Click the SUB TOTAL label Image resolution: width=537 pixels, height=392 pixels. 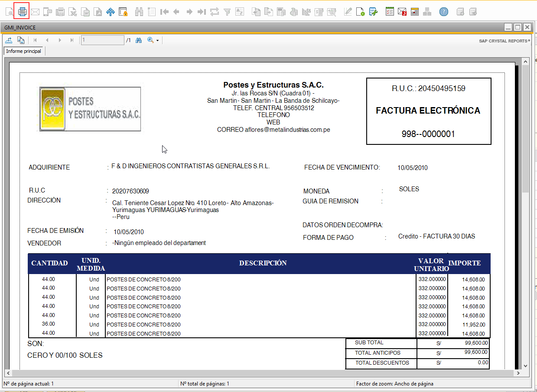[x=369, y=343]
